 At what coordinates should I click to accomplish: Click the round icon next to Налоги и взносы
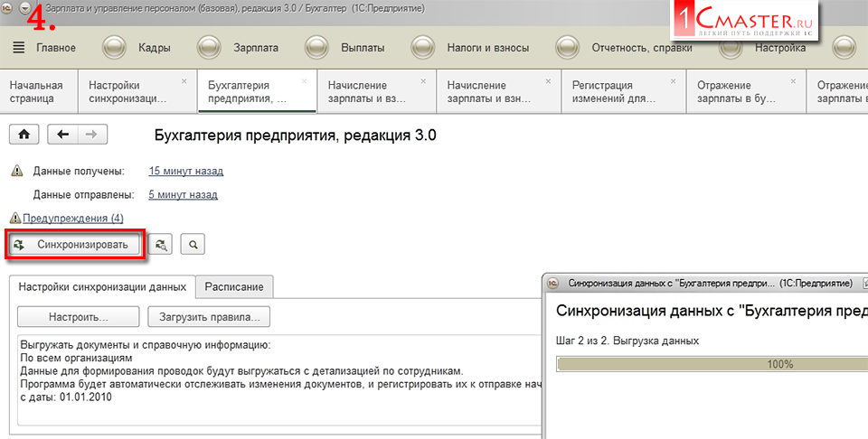point(423,48)
